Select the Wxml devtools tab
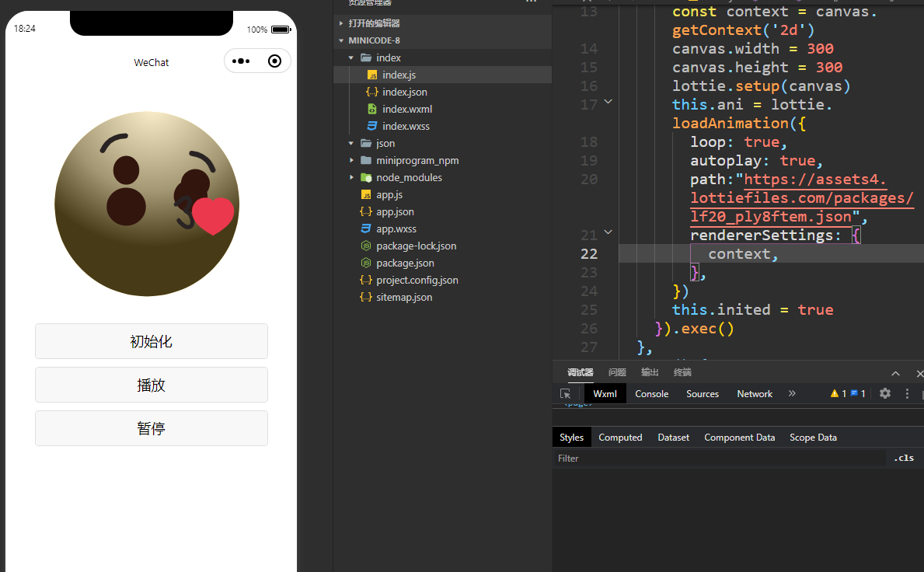 (605, 394)
